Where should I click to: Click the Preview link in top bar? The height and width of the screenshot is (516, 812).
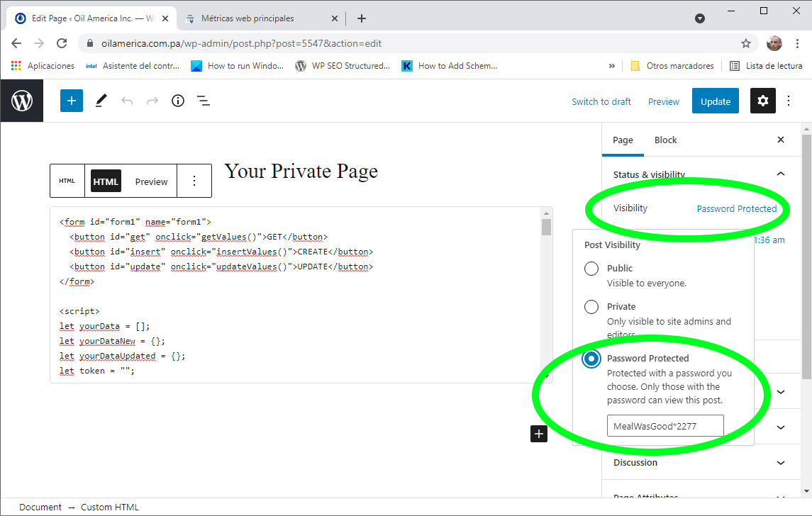coord(663,101)
